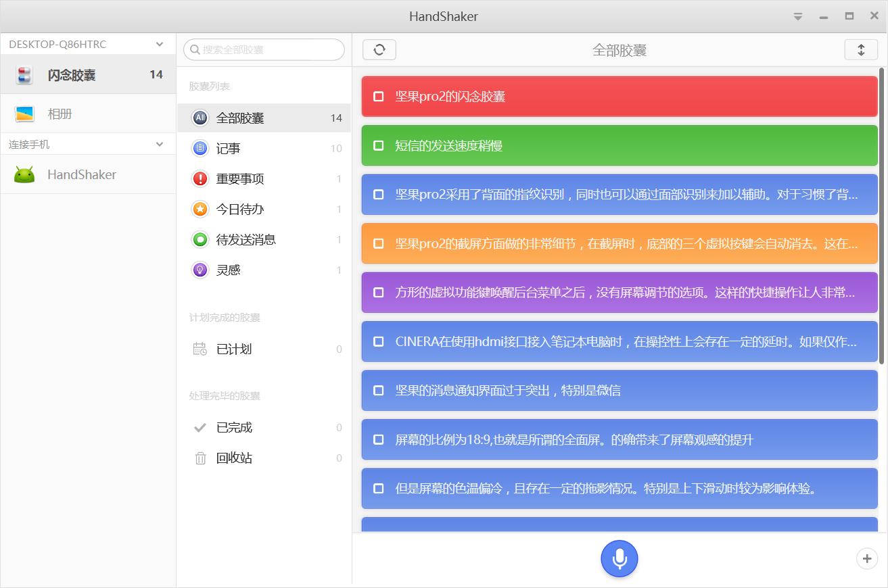Open the titlebar dropdown arrow

pyautogui.click(x=797, y=16)
